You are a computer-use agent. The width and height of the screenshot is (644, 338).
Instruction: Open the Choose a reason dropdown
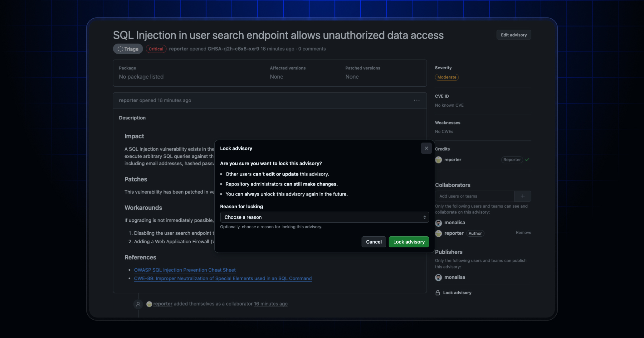pos(324,217)
